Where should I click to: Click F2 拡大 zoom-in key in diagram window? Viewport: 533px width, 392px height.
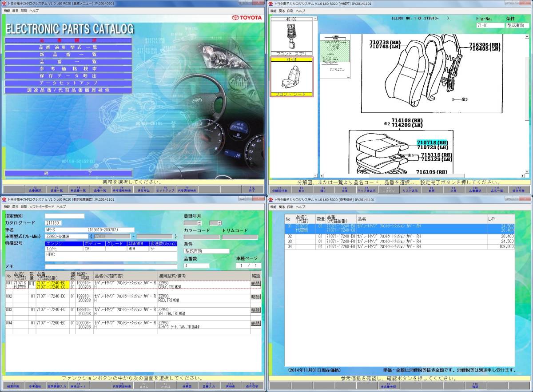(302, 190)
